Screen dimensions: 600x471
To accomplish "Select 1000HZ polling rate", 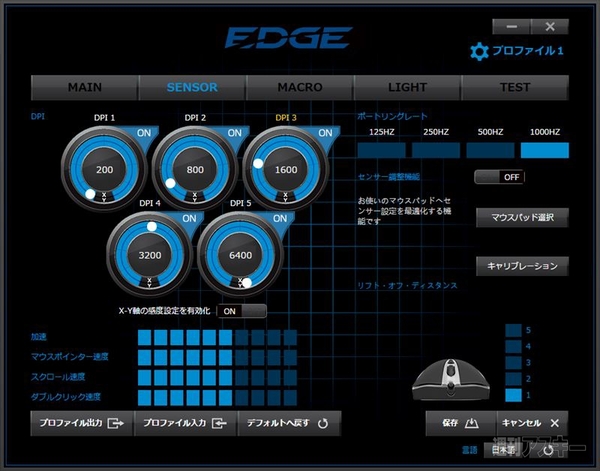I will coord(545,150).
